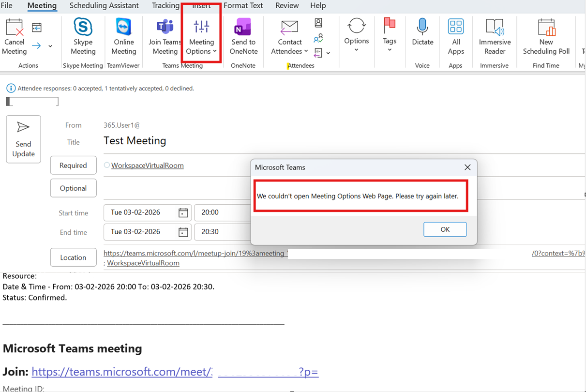Open the All Apps grid icon
586x392 pixels.
tap(456, 27)
